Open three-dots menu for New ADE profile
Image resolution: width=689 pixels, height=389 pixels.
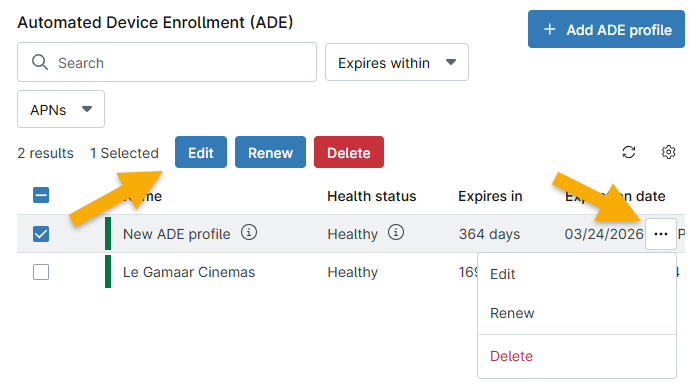(x=660, y=234)
